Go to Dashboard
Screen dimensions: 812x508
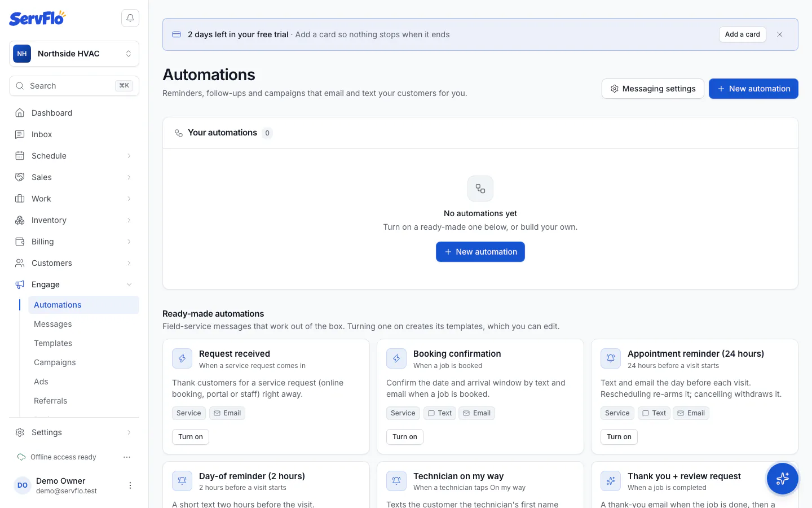(x=74, y=113)
